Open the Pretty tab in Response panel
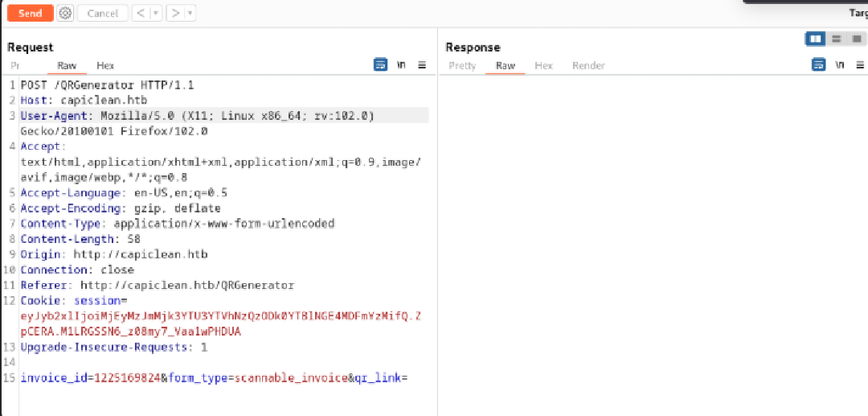Viewport: 868px width, 416px height. pyautogui.click(x=462, y=66)
